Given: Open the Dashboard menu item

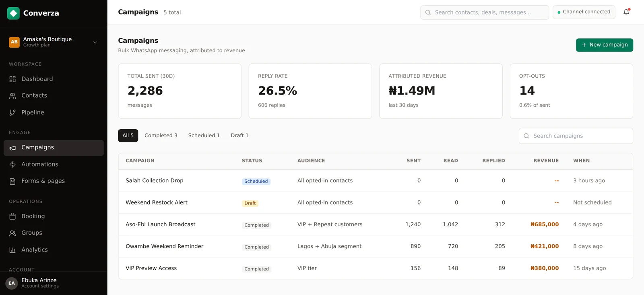Looking at the screenshot, I should [x=54, y=79].
